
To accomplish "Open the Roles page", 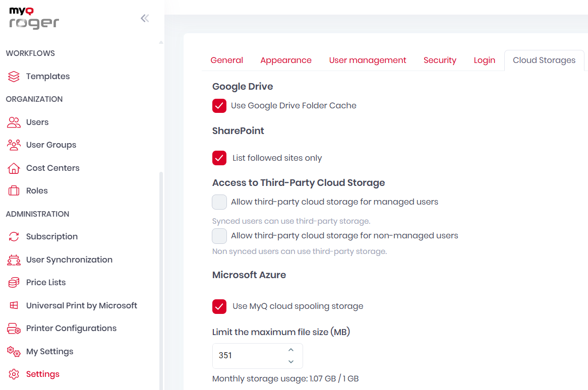I will [37, 190].
